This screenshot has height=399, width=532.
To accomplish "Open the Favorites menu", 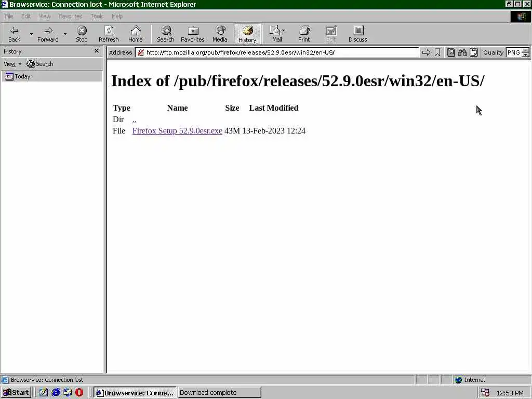I will [70, 16].
